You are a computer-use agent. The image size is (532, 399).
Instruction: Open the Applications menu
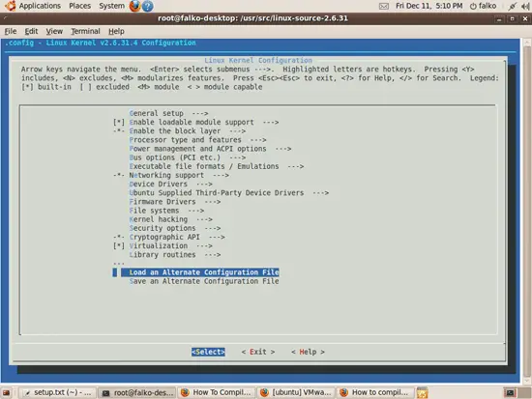coord(40,6)
